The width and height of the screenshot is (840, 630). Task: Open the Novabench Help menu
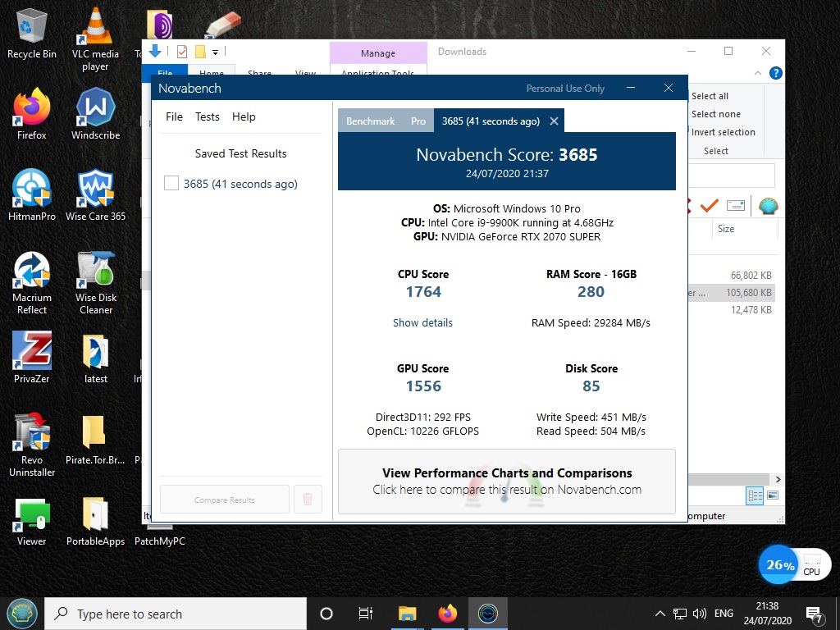click(244, 116)
